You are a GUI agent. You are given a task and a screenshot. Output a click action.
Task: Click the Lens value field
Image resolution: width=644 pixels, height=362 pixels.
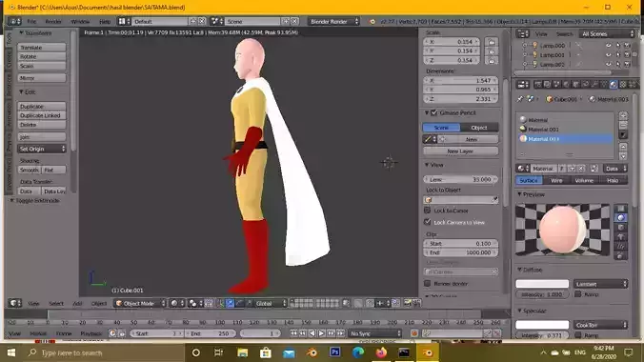point(460,179)
